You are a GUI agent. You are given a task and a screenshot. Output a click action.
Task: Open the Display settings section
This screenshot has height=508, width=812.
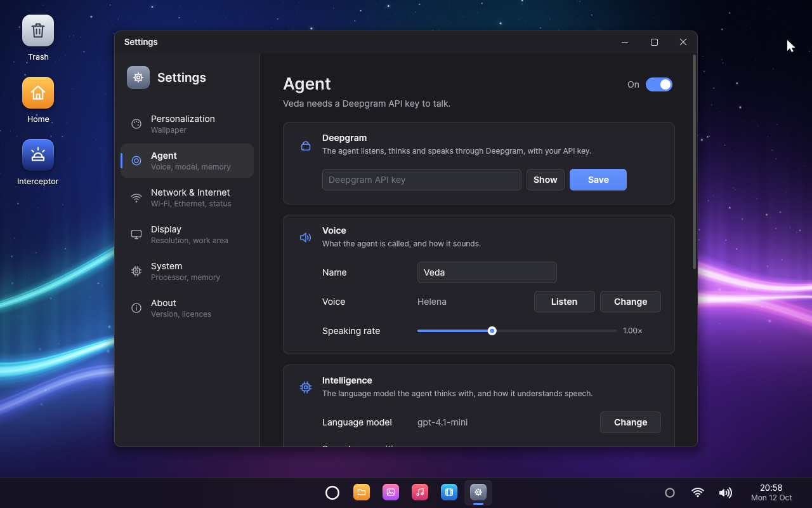187,234
